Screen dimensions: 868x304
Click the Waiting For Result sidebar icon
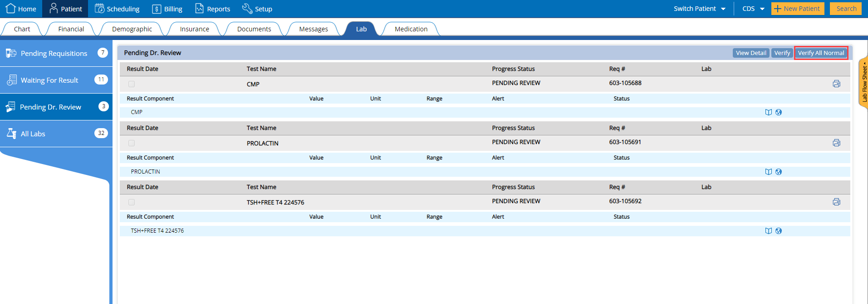click(12, 80)
